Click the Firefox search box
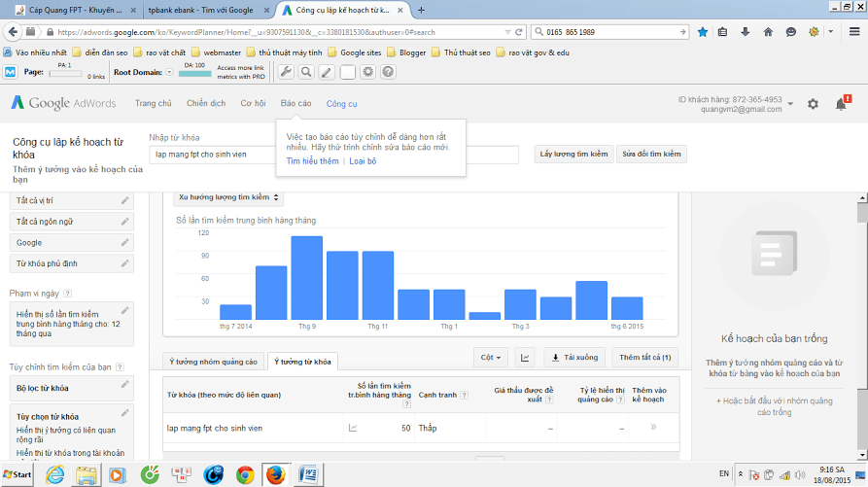868x487 pixels. (609, 32)
